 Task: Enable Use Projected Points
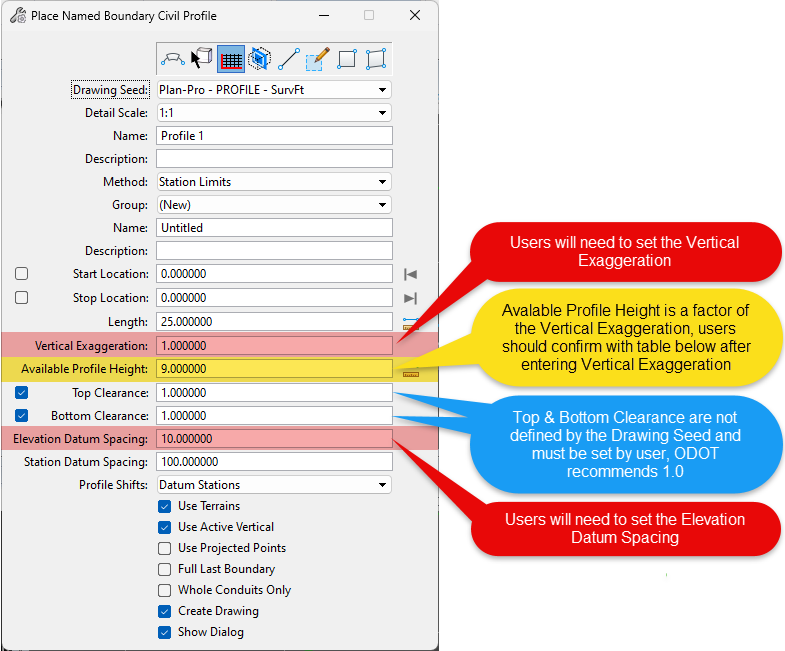point(164,548)
